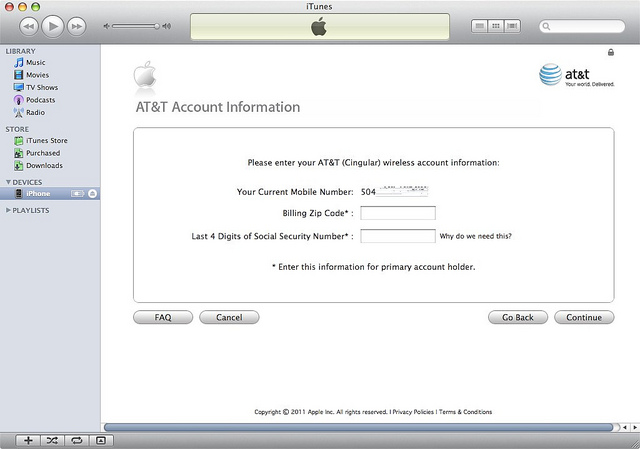Show or hide artwork viewer

click(x=101, y=440)
